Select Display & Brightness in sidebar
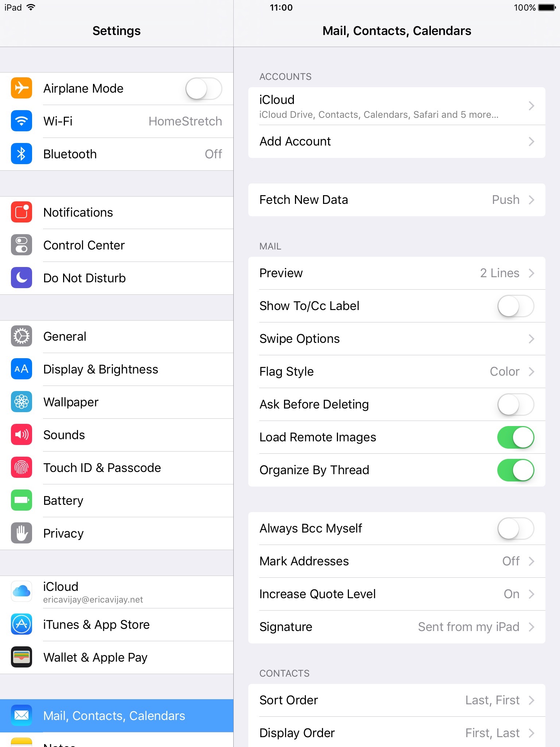Screen dimensions: 560x747 [x=117, y=369]
